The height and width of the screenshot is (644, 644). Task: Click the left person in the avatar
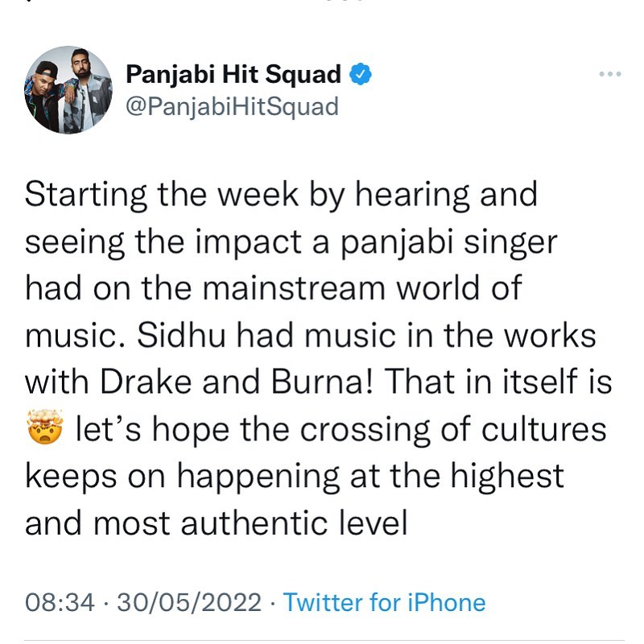[x=50, y=93]
